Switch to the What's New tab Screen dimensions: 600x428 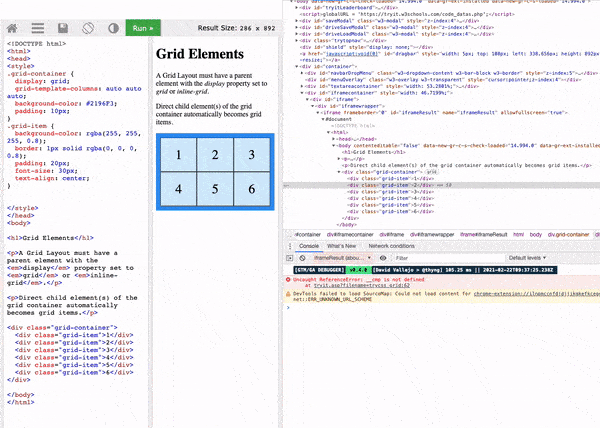tap(341, 246)
